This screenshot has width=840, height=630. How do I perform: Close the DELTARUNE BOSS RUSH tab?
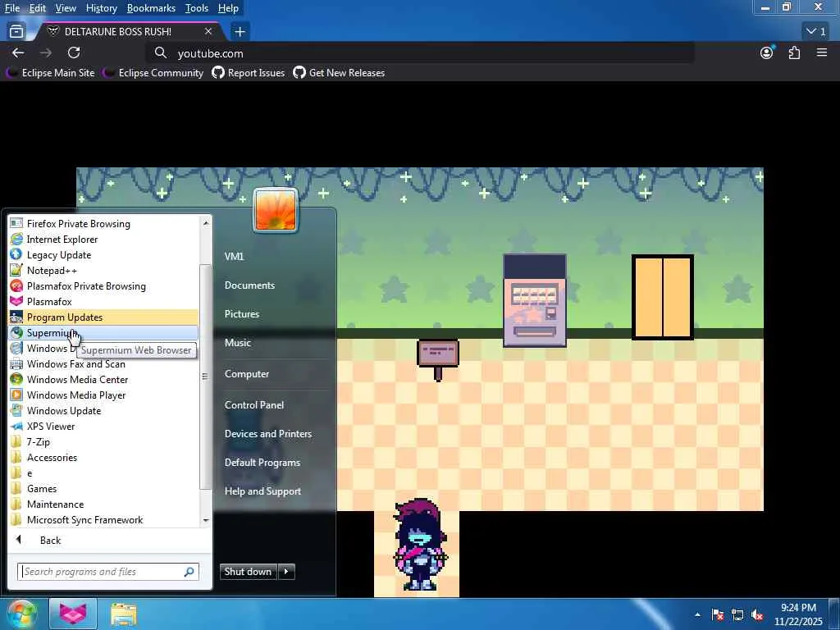[208, 32]
